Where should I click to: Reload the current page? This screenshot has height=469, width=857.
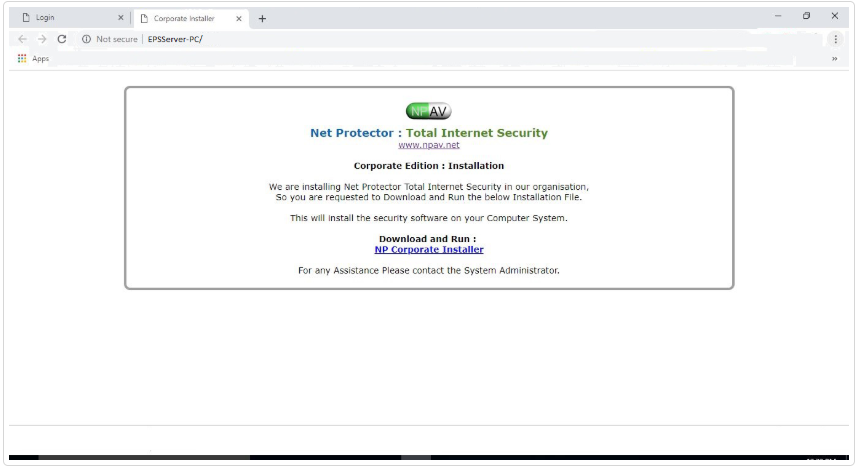(x=62, y=39)
